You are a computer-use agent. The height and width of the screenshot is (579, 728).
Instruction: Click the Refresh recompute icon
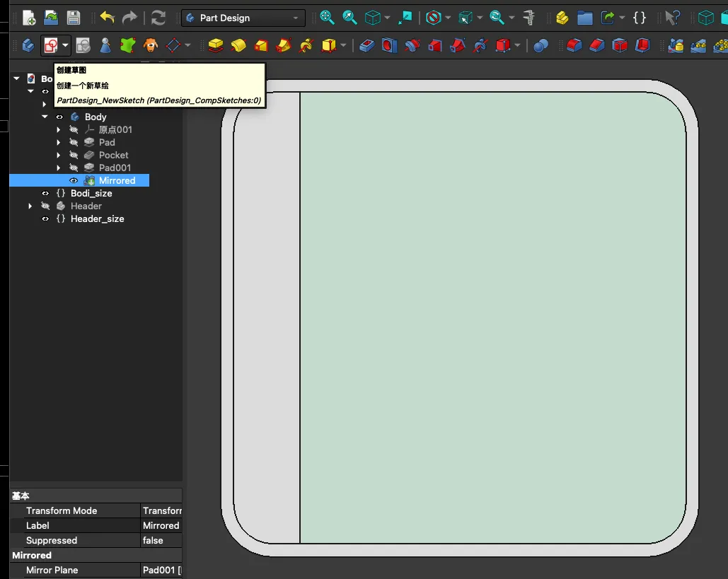click(x=158, y=18)
